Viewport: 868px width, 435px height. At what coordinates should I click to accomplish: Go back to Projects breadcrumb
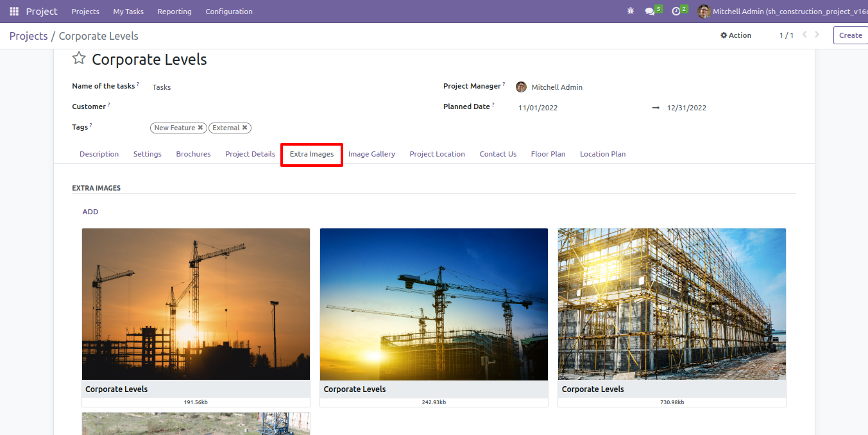point(28,36)
